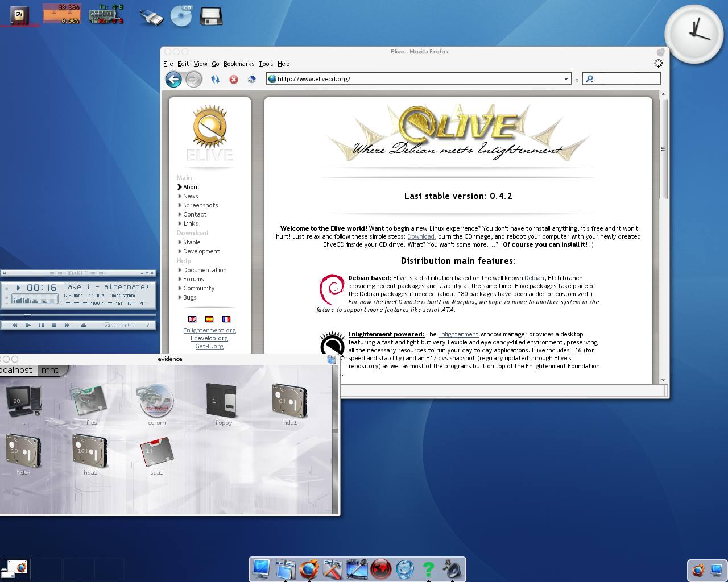Open the Documentation help link
The width and height of the screenshot is (728, 582).
tap(205, 270)
